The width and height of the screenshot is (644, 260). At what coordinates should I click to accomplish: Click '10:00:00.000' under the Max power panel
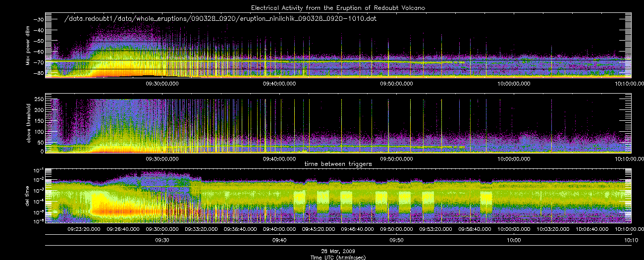[513, 84]
